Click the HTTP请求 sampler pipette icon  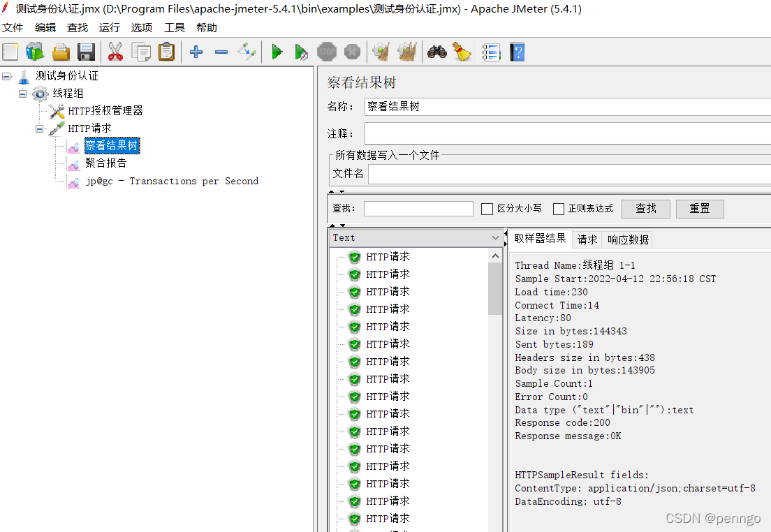(57, 128)
